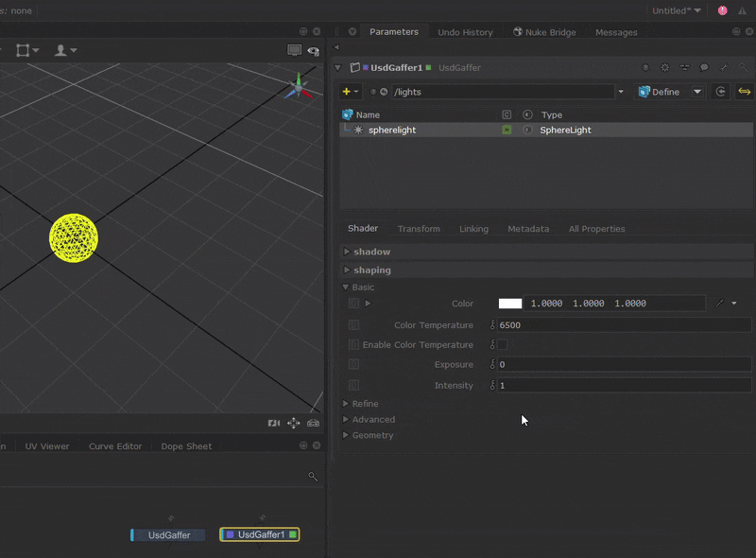Open the Undo History tab
Viewport: 756px width, 558px height.
click(465, 32)
